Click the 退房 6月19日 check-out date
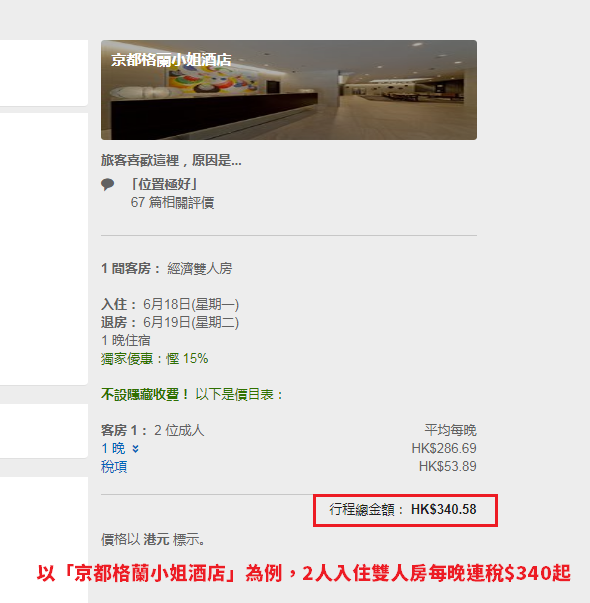The height and width of the screenshot is (603, 590). click(170, 322)
